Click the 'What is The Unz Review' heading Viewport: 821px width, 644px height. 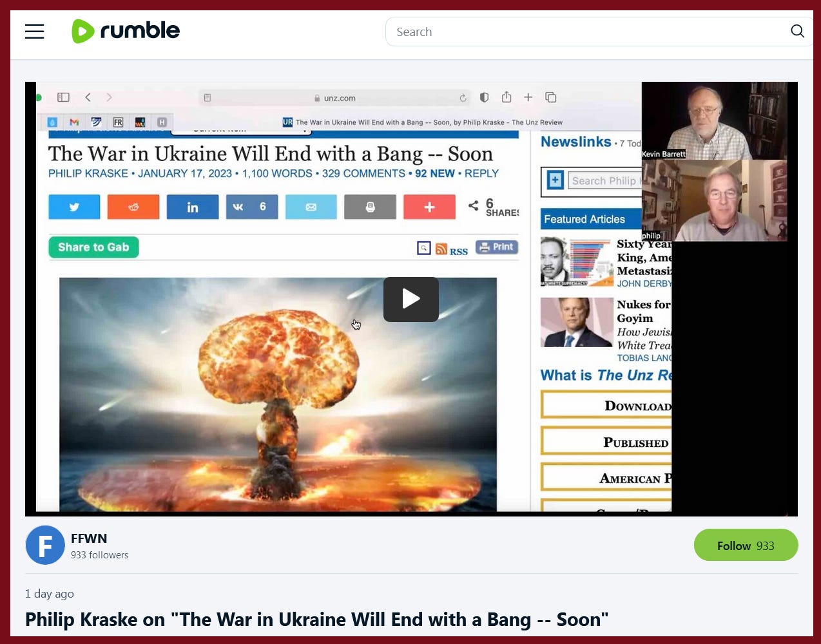(606, 375)
